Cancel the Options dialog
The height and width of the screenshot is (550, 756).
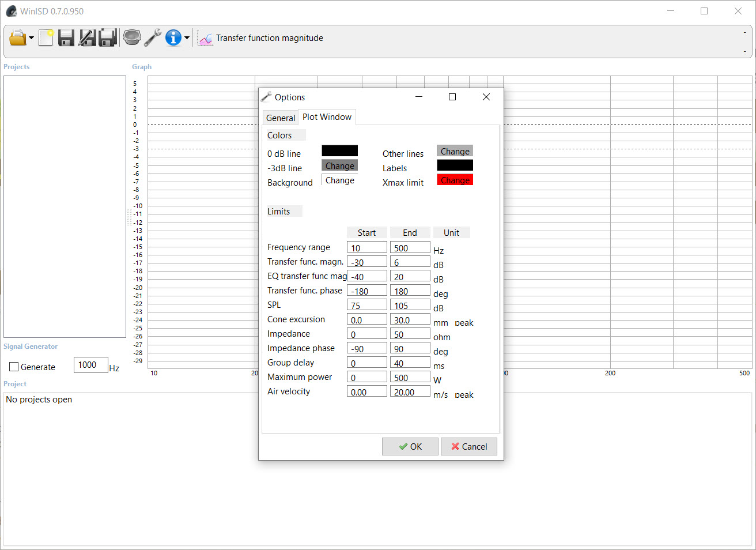[468, 447]
